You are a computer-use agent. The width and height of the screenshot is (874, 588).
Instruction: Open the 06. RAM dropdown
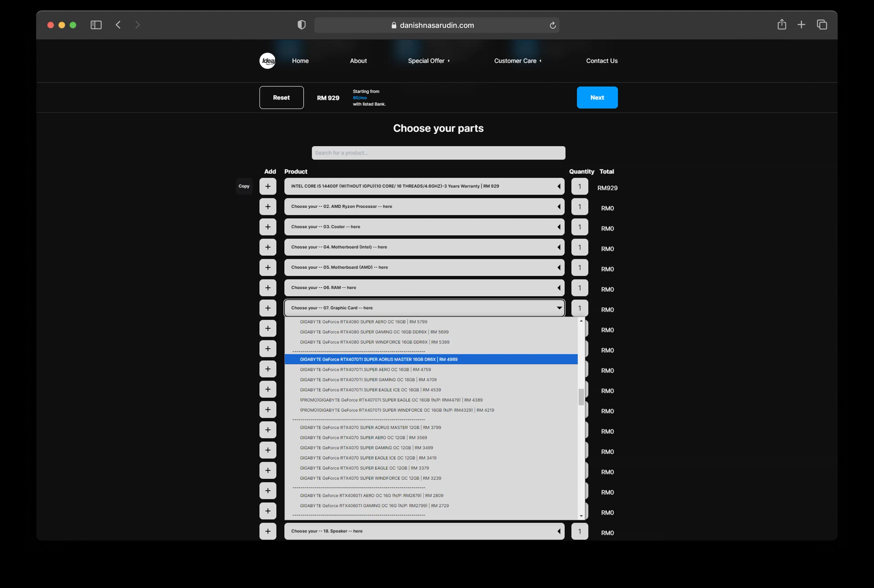424,288
